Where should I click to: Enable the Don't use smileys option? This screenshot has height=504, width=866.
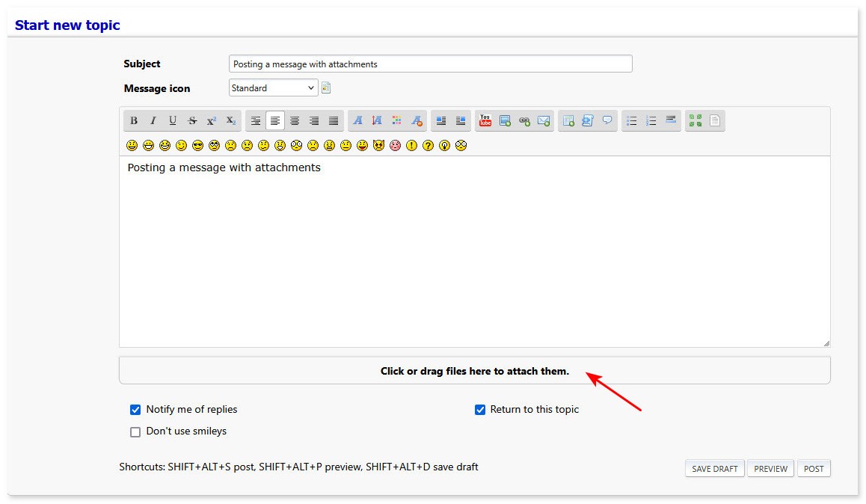135,431
